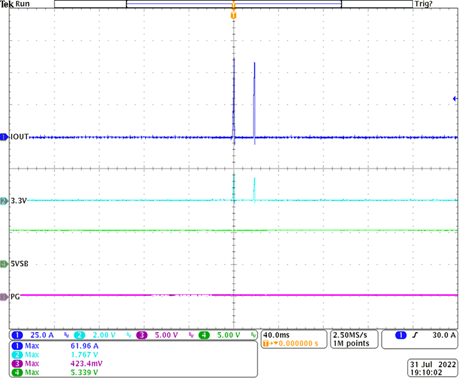The width and height of the screenshot is (459, 378).
Task: Click the channel 2 Max 1.767 V measurement
Action: click(55, 355)
